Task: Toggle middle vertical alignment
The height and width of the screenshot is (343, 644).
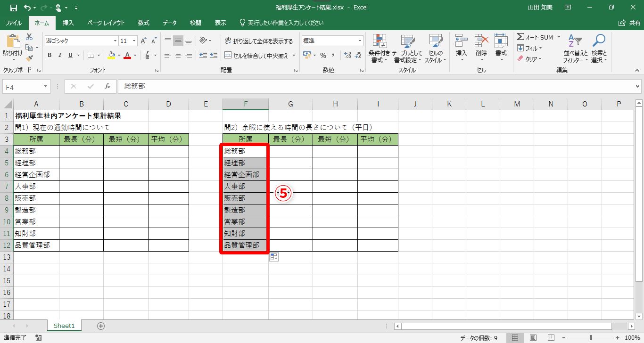Action: [178, 41]
